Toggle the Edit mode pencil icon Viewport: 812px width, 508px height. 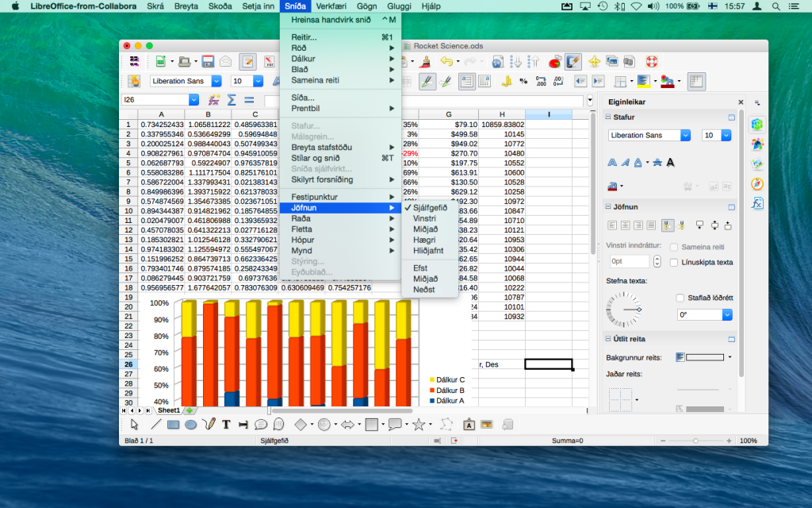coord(247,62)
